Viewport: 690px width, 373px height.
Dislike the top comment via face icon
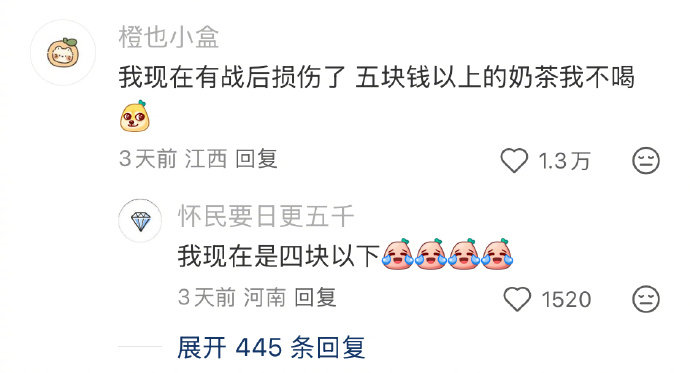[646, 160]
